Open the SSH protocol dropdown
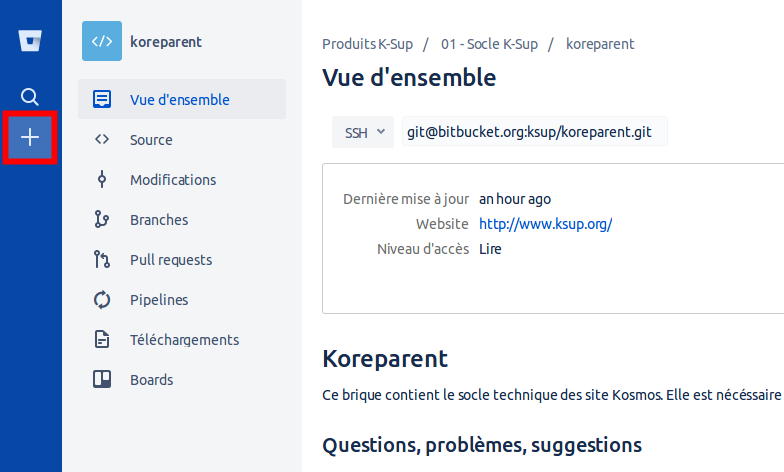 [x=363, y=132]
